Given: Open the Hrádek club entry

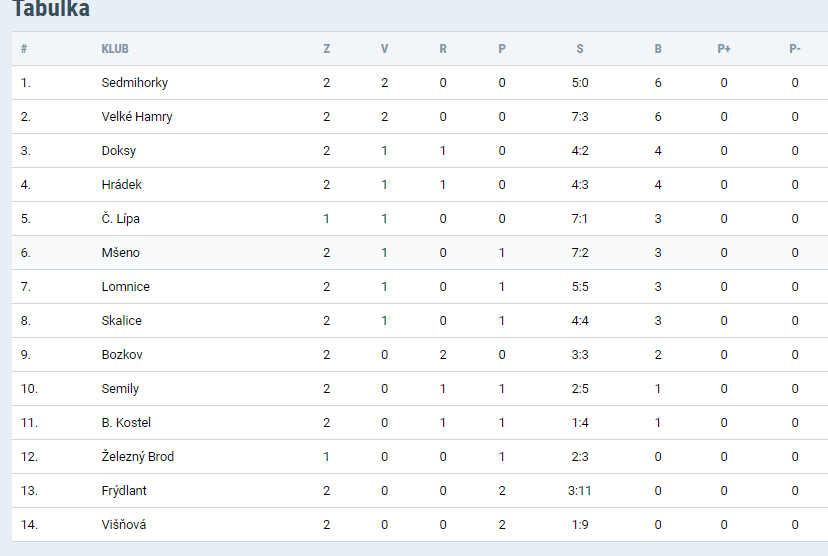Looking at the screenshot, I should coord(121,185).
